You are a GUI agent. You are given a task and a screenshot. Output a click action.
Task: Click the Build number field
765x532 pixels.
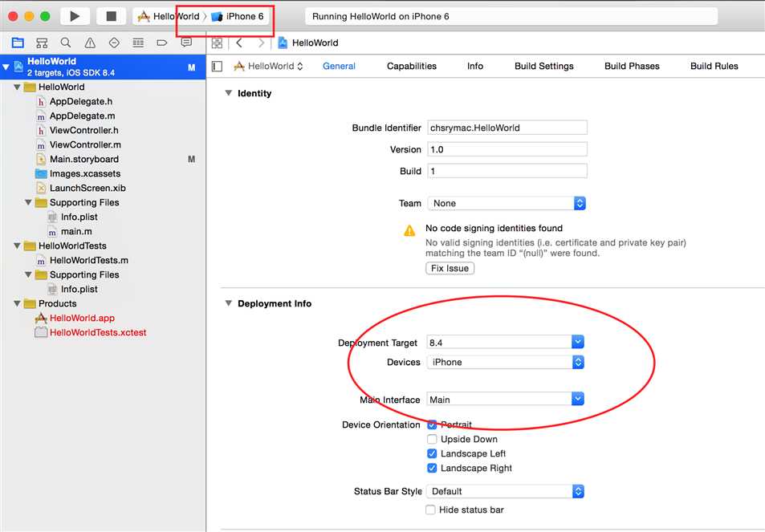(x=507, y=171)
